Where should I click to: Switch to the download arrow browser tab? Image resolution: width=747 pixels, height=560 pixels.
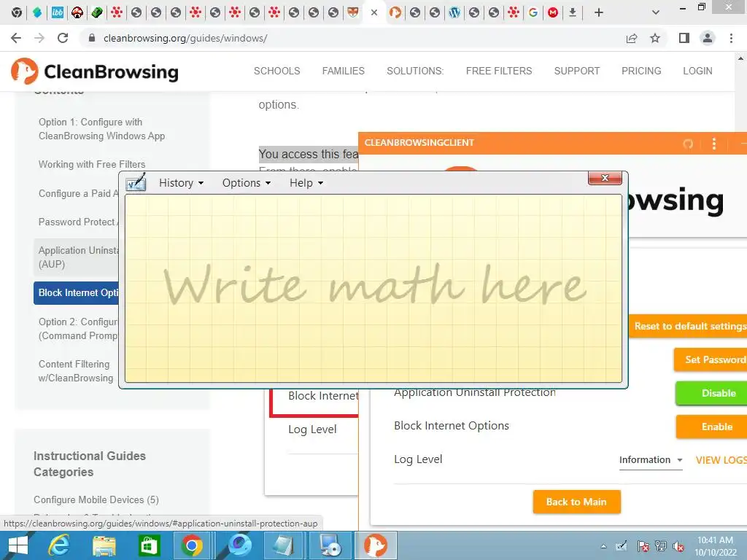(x=573, y=12)
